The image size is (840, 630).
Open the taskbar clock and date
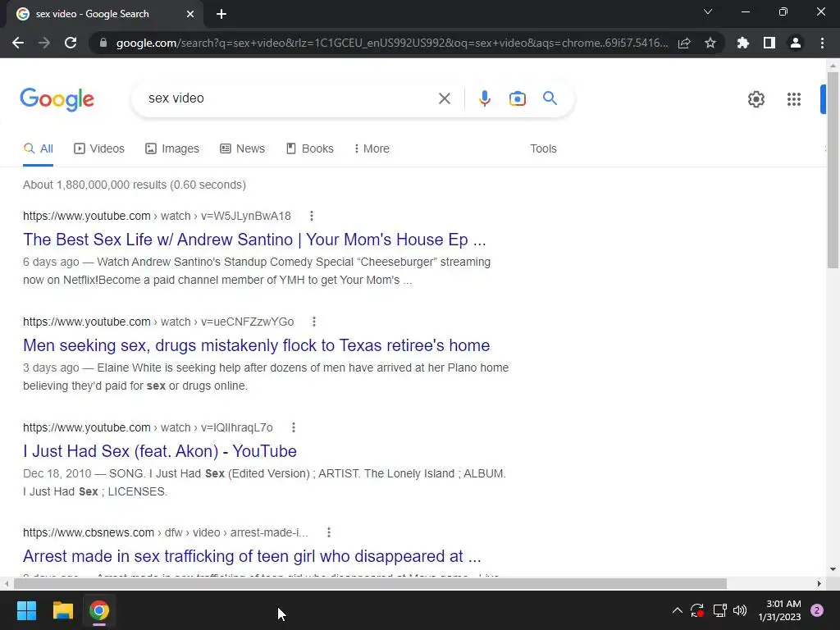[779, 610]
